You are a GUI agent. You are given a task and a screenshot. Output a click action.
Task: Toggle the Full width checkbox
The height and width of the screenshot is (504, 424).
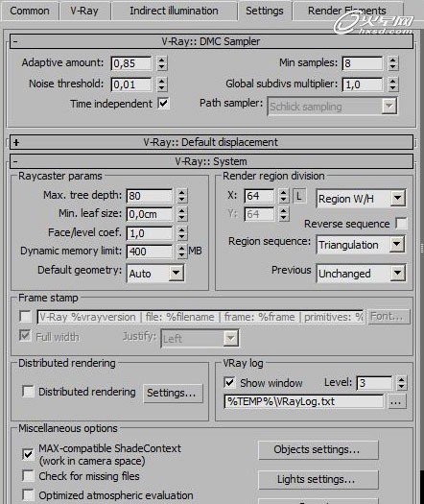tap(25, 336)
